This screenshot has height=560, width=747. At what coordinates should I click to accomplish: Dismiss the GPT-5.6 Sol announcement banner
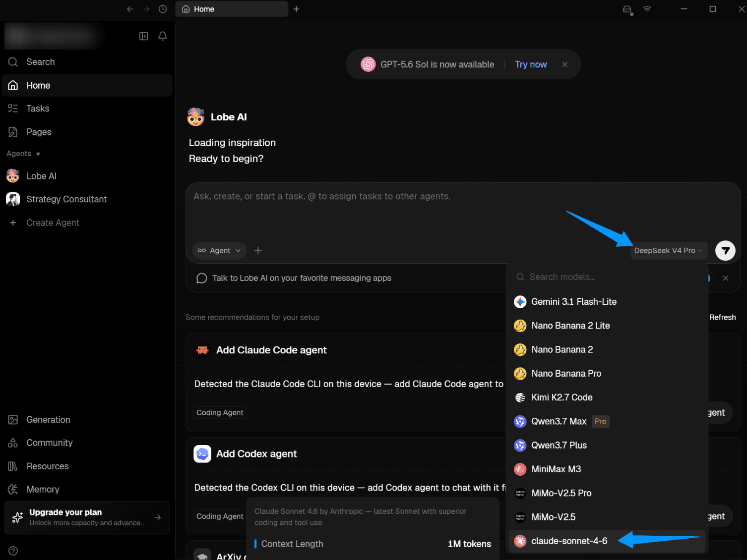pyautogui.click(x=564, y=64)
